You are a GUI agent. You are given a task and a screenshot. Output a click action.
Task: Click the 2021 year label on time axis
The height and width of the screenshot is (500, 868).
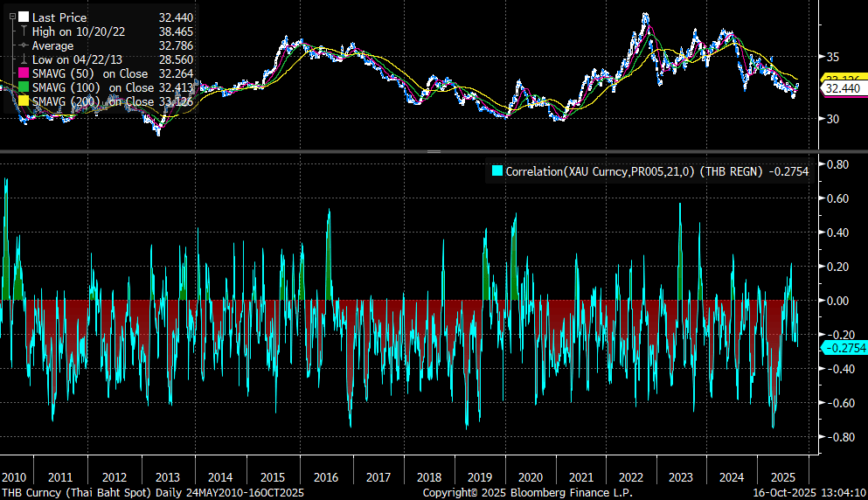[x=580, y=477]
